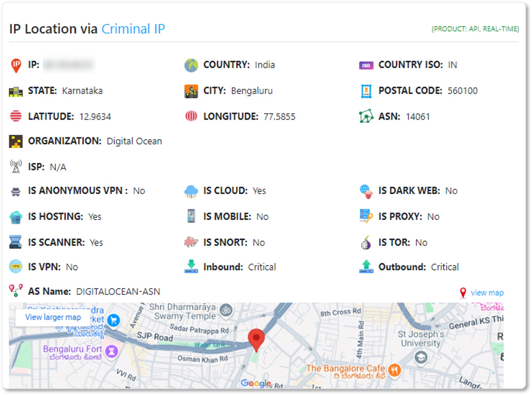The height and width of the screenshot is (395, 532).
Task: Click the country value India
Action: pyautogui.click(x=265, y=65)
